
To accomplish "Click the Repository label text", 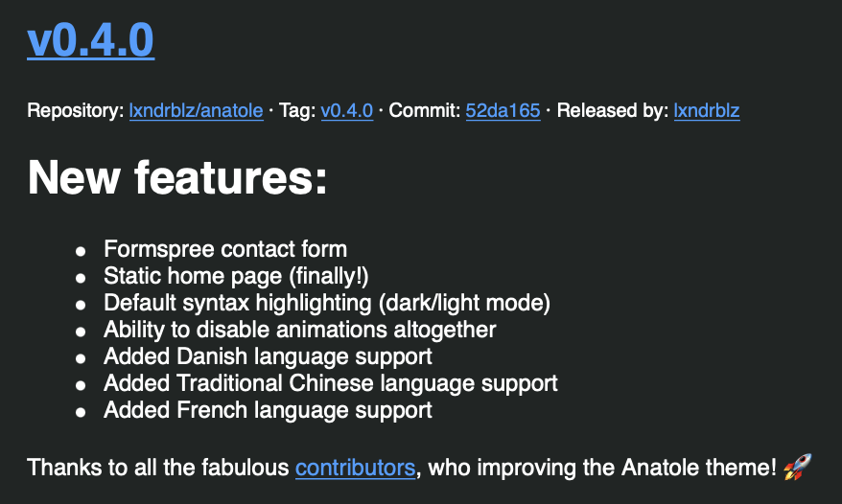I will click(76, 110).
